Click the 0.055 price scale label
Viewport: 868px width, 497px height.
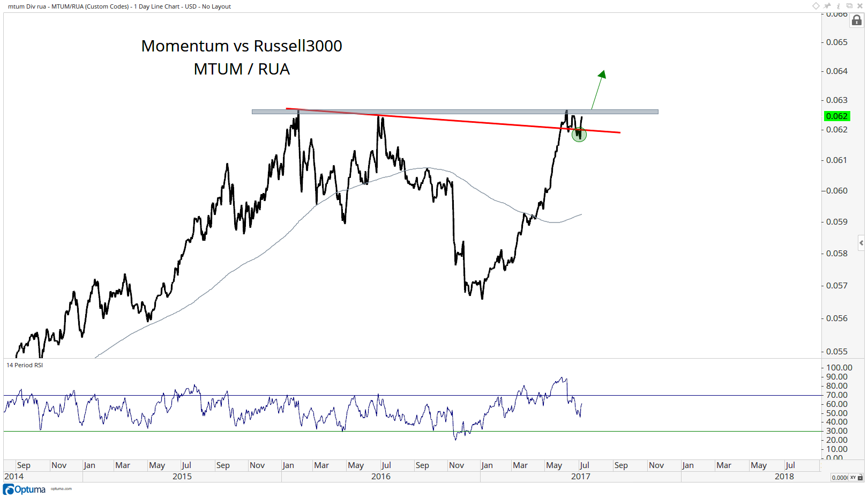click(837, 352)
